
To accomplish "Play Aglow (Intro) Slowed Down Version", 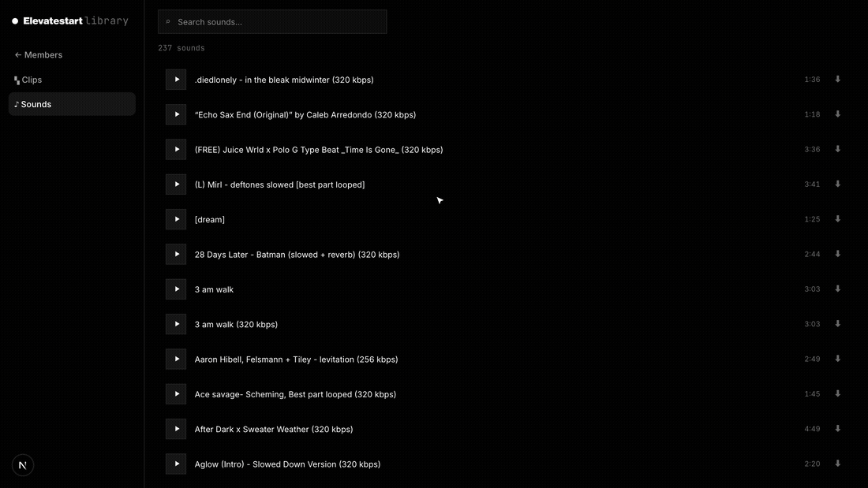I will click(x=176, y=464).
